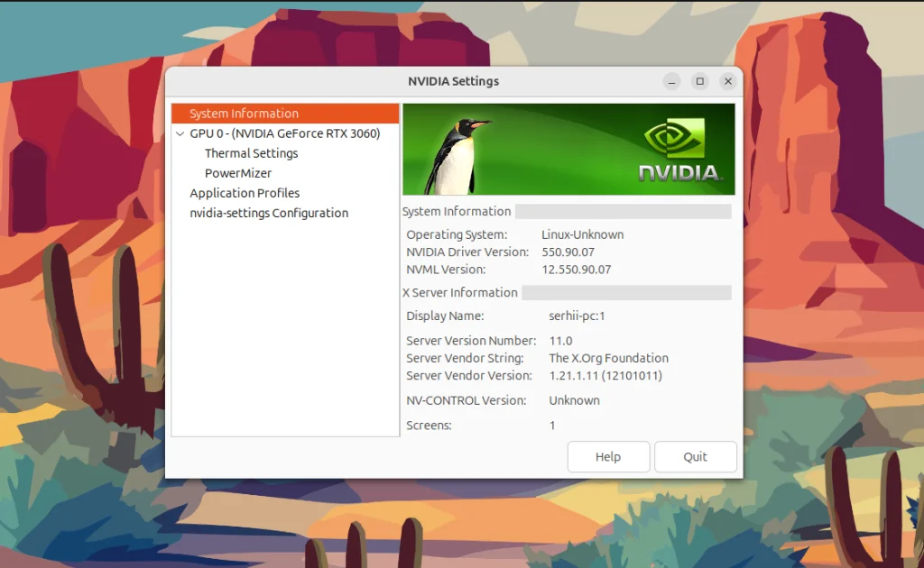Click driver version value 550.90.07

(568, 252)
